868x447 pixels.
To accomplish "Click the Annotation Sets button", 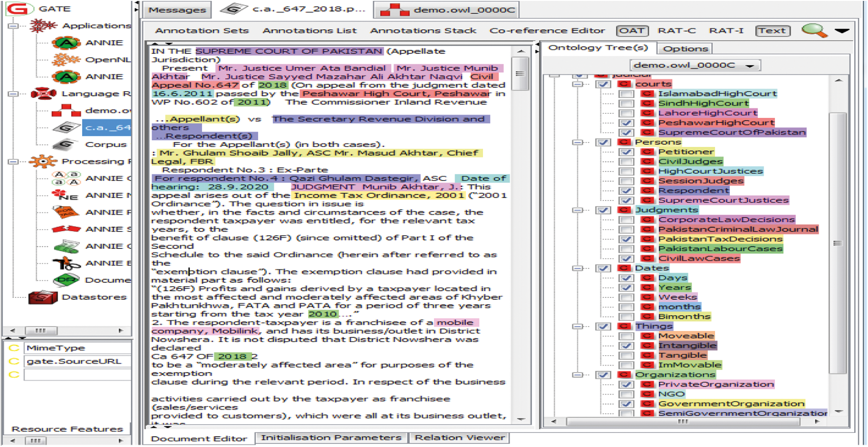I will (x=202, y=31).
